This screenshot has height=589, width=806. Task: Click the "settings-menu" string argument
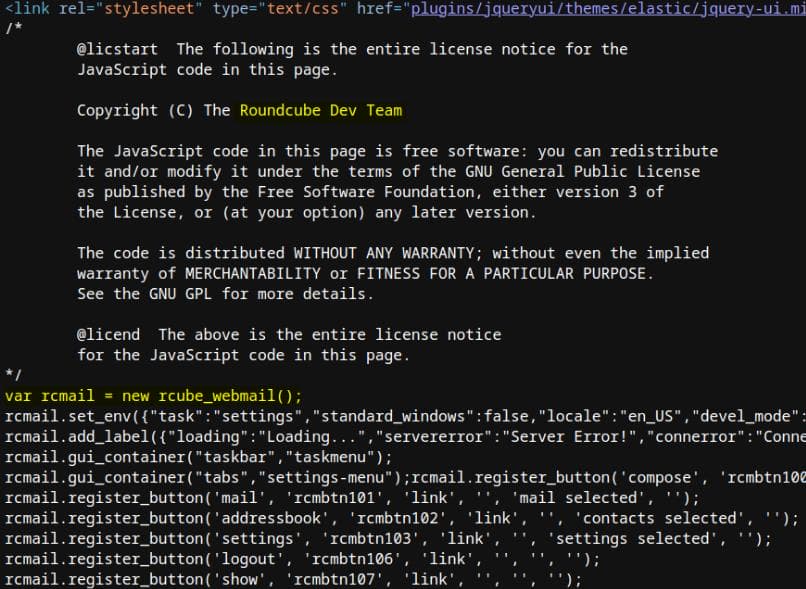coord(338,477)
